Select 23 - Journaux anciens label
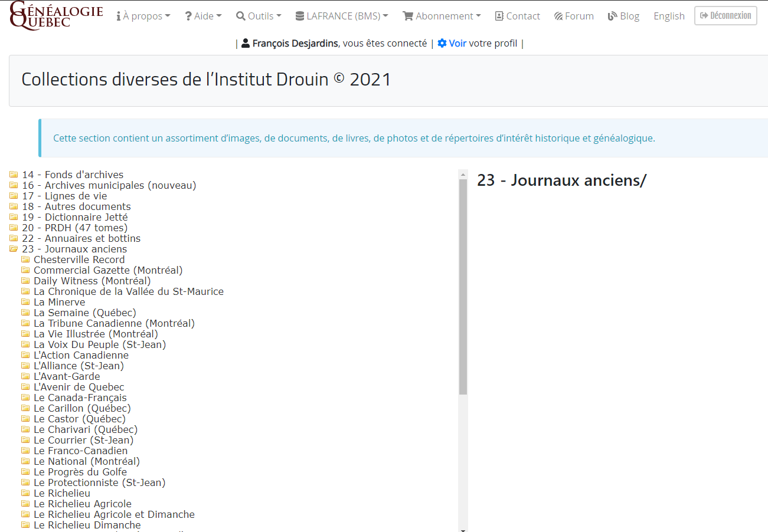Image resolution: width=768 pixels, height=532 pixels. (74, 249)
